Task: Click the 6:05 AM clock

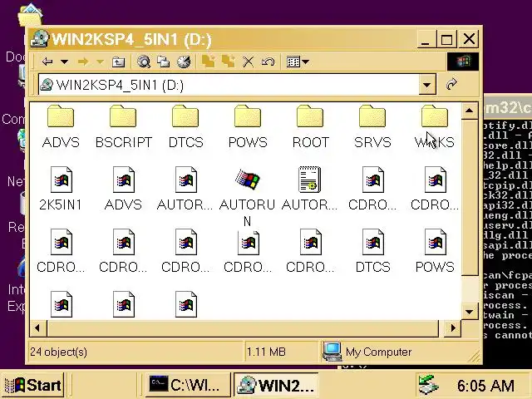Action: (x=485, y=386)
